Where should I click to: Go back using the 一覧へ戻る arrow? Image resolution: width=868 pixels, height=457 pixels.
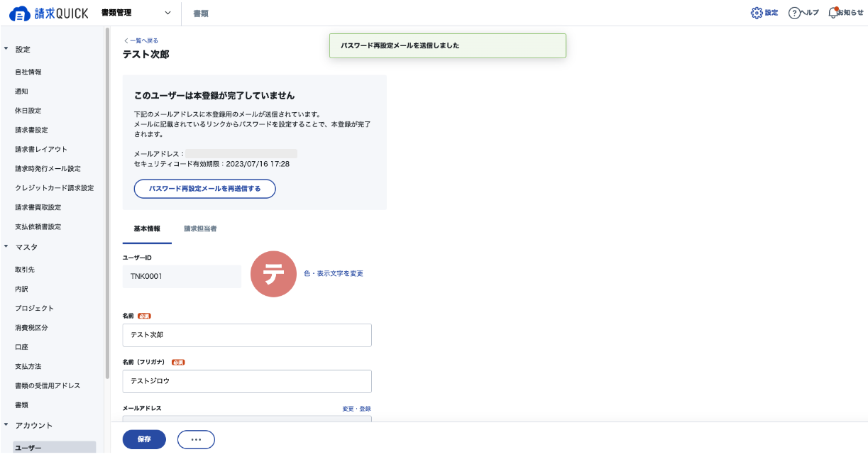click(x=126, y=40)
